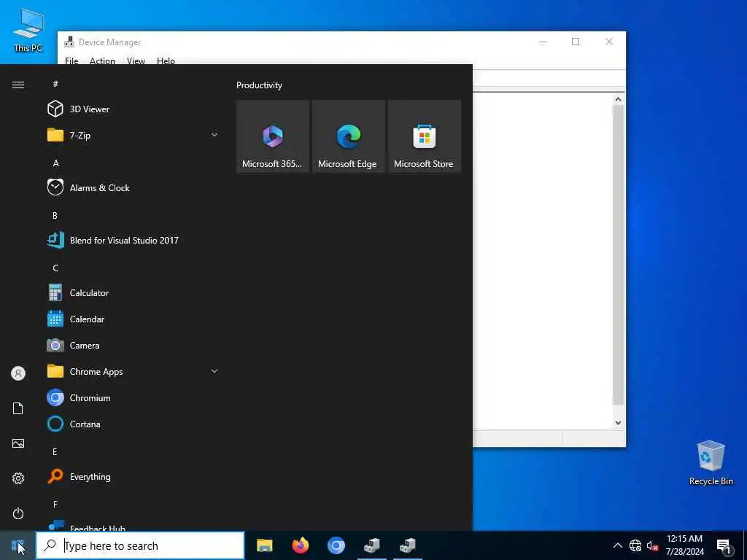
Task: Launch Firefox from the taskbar
Action: tap(300, 545)
